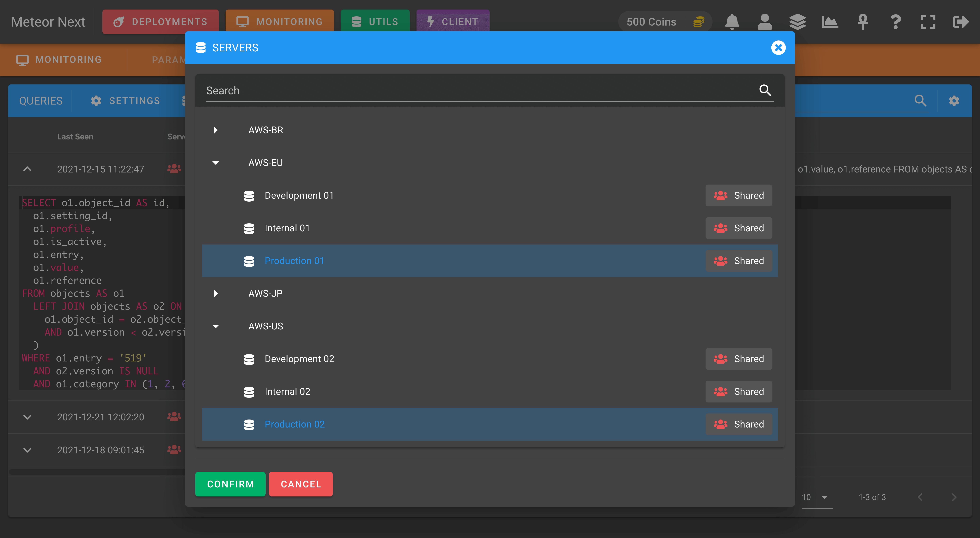Toggle fullscreen mode icon
Image resolution: width=980 pixels, height=538 pixels.
click(x=928, y=22)
